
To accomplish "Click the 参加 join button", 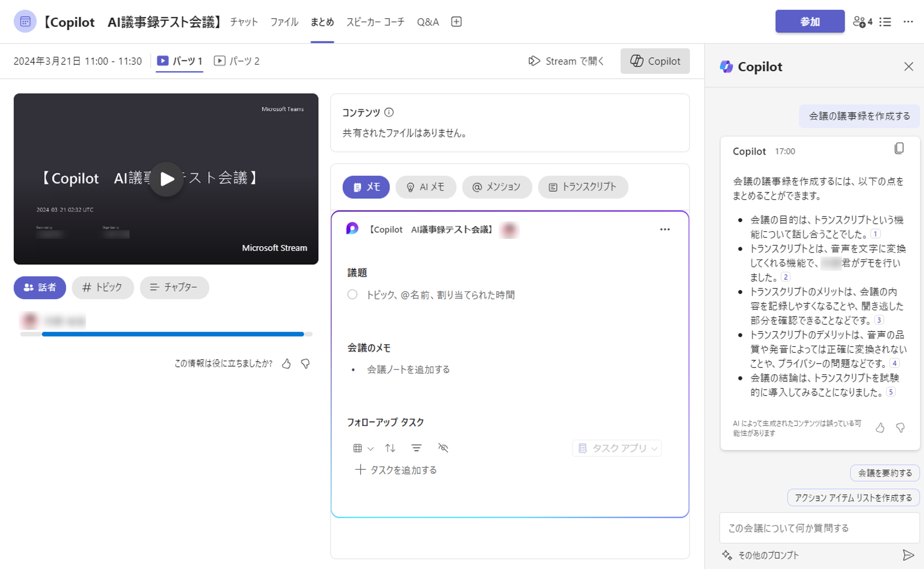I will coord(810,21).
